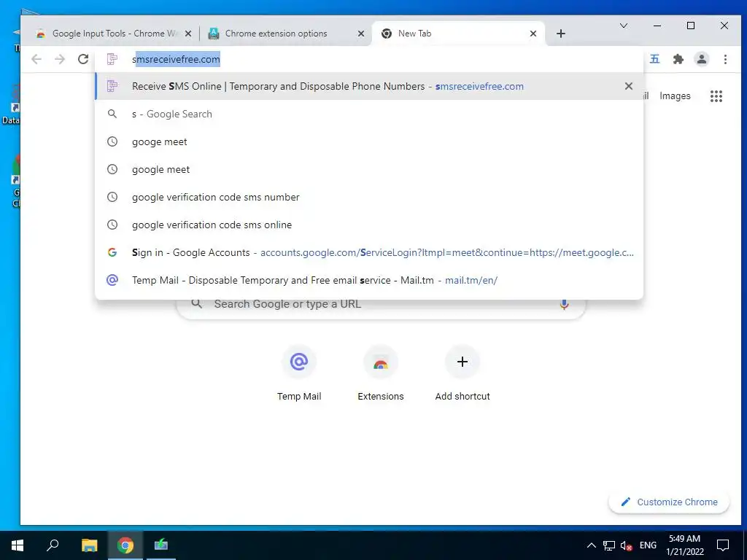Click the smsreceivefree.com address bar text
This screenshot has width=747, height=560.
(177, 60)
